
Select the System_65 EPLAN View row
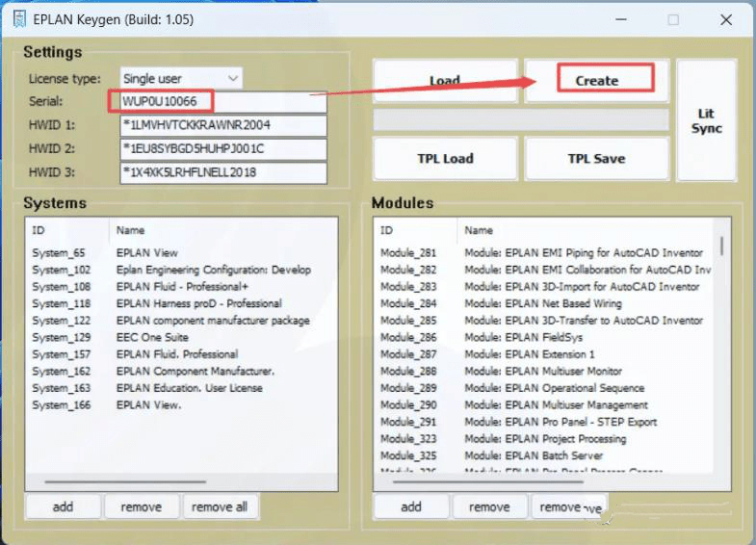tap(181, 253)
